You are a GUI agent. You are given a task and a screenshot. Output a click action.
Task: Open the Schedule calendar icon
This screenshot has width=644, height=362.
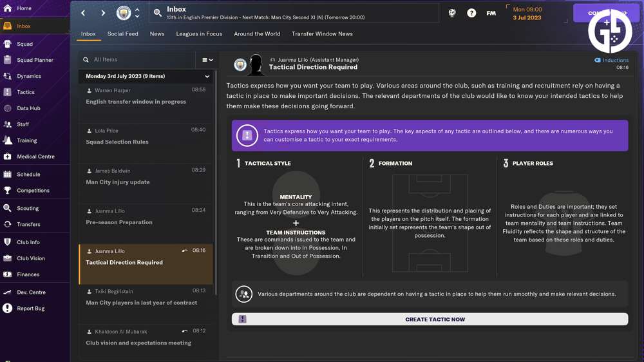(7, 174)
